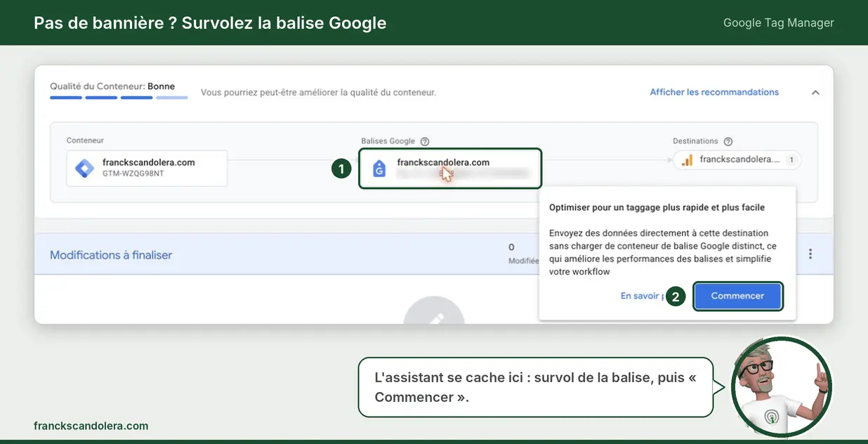Click Optimiser pour un taggage tooltip title
Image resolution: width=868 pixels, height=444 pixels.
(657, 207)
